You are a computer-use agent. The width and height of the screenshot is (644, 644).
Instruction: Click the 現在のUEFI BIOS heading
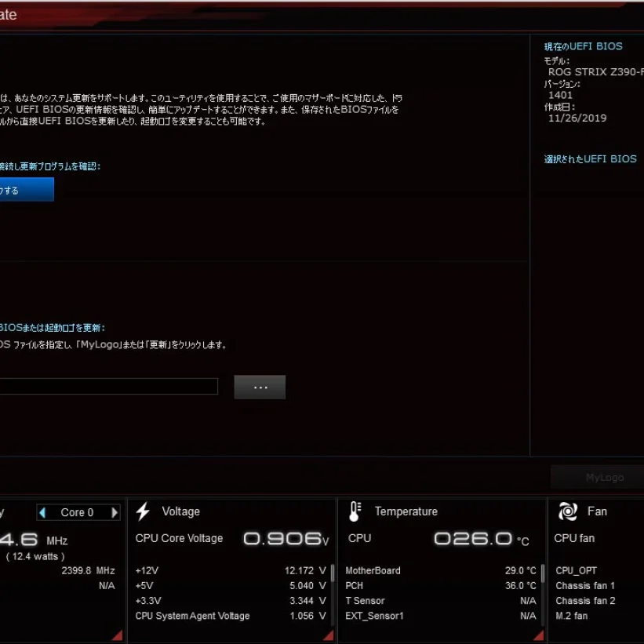pos(584,46)
